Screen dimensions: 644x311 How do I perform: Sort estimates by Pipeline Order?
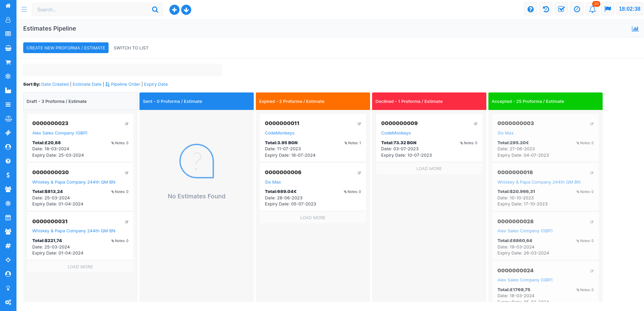[125, 84]
